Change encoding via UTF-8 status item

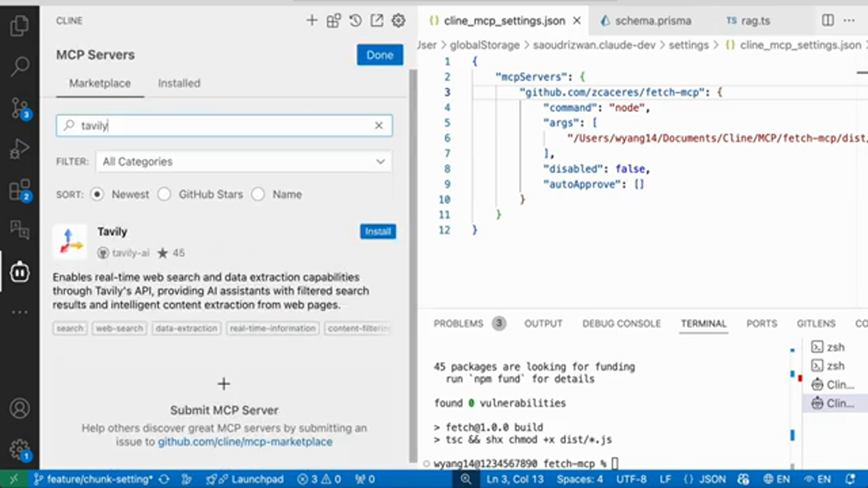click(x=631, y=479)
